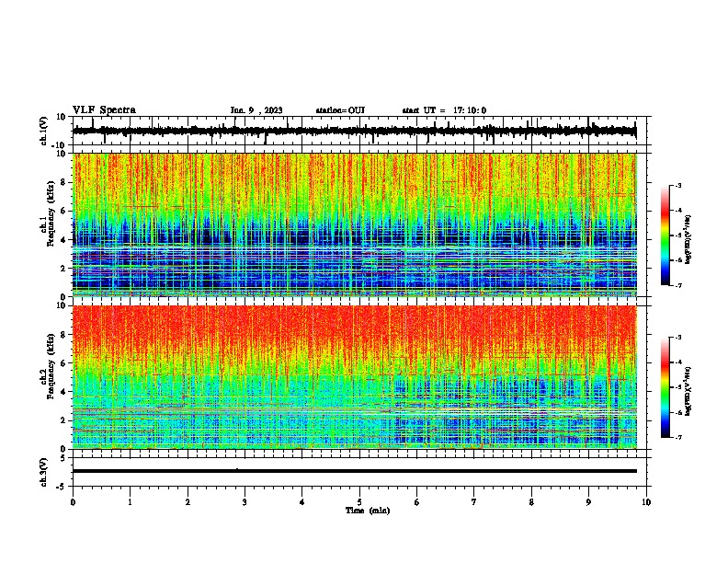This screenshot has width=728, height=563.
Task: Click time axis tick label "10"
Action: pyautogui.click(x=646, y=502)
